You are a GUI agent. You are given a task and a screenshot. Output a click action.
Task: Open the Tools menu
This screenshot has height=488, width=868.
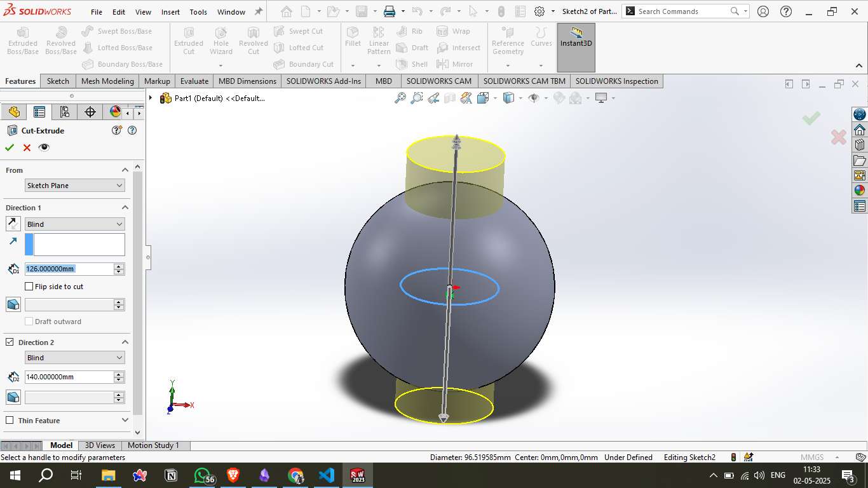198,11
